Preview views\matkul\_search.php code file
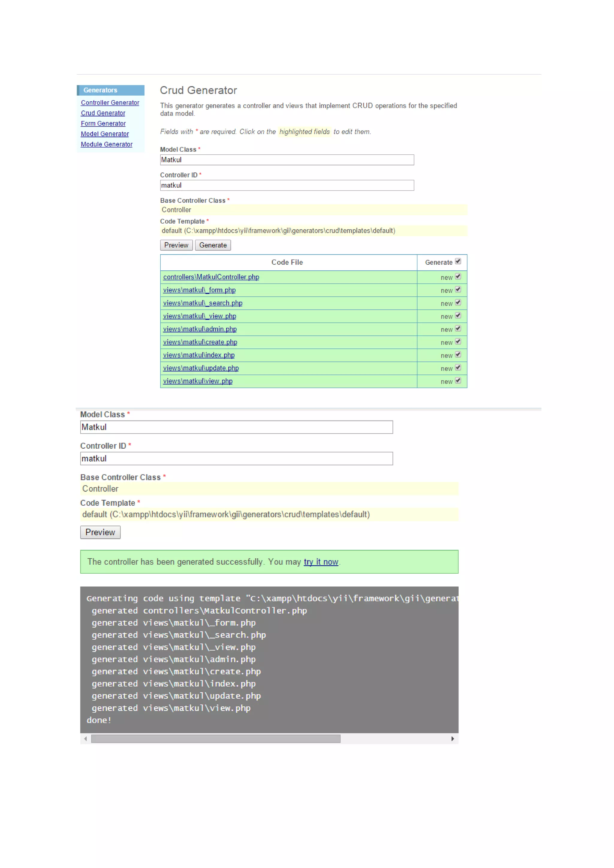 click(203, 303)
